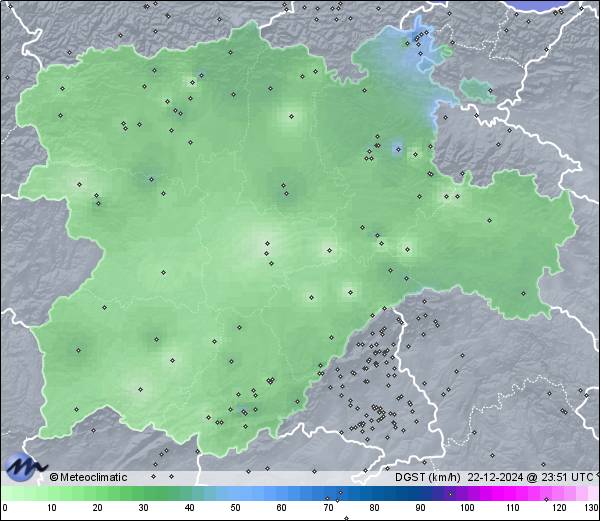Click the scale value 100
The image size is (600, 521).
[467, 508]
